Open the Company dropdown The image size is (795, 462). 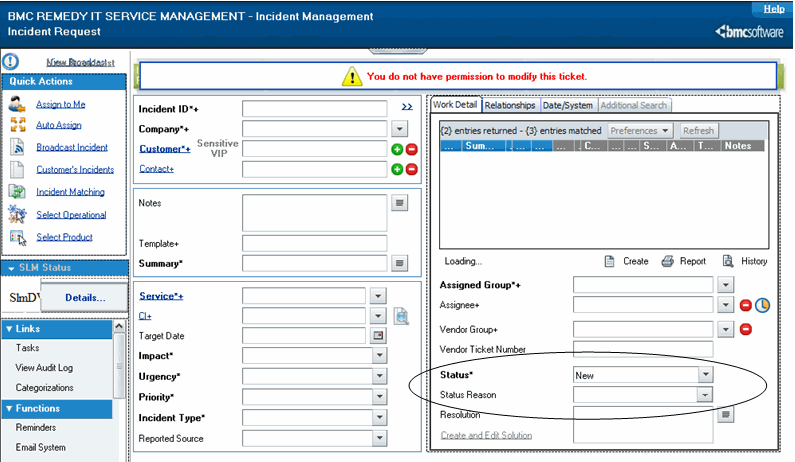[x=400, y=129]
